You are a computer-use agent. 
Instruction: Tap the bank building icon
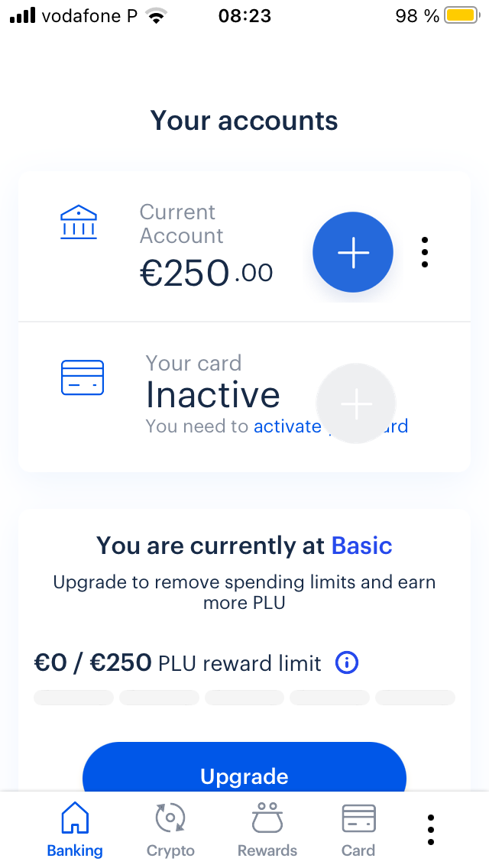click(79, 223)
